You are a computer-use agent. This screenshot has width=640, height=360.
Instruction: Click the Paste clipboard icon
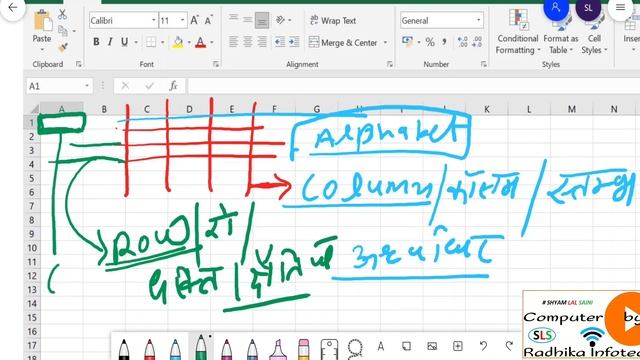(42, 20)
